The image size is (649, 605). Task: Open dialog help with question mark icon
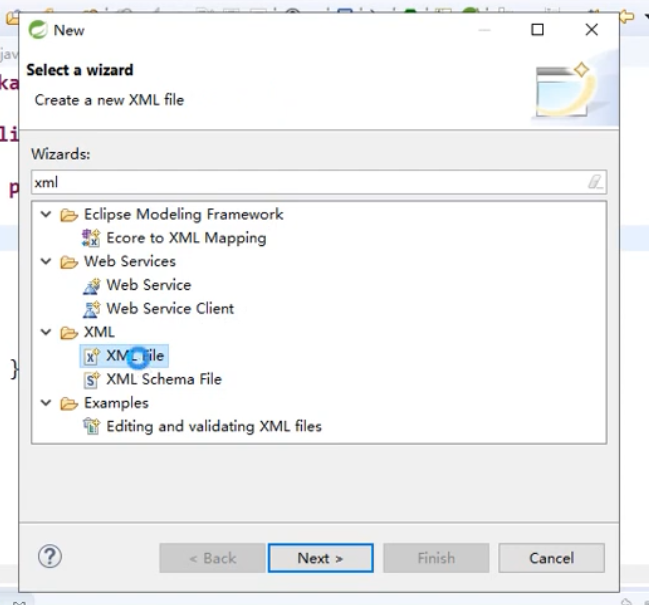click(x=50, y=557)
